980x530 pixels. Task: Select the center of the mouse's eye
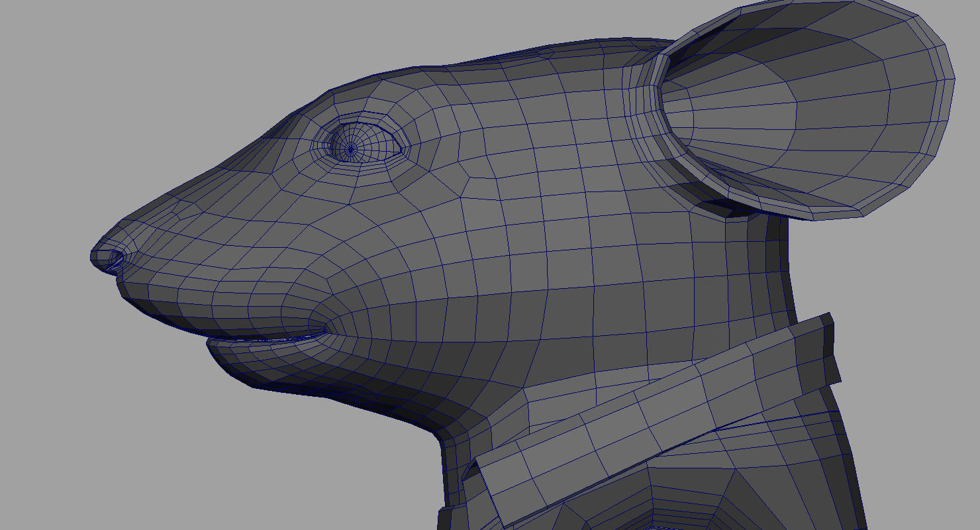point(351,148)
